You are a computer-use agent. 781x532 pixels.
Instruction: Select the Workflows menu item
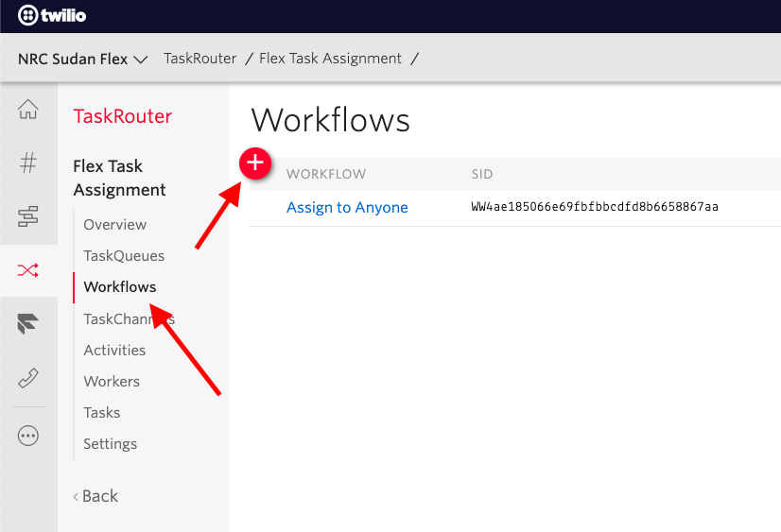click(120, 286)
